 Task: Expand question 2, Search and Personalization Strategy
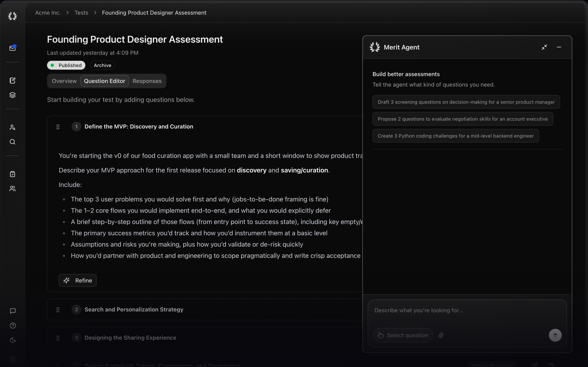point(133,310)
